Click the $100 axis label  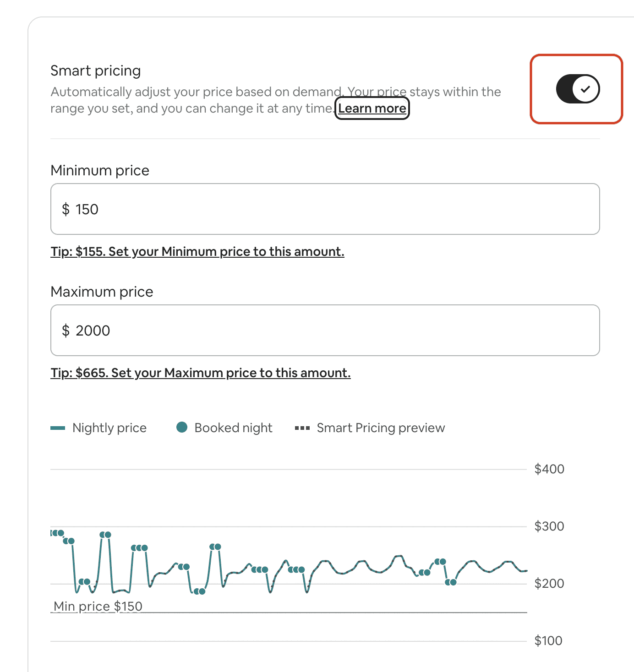tap(548, 640)
